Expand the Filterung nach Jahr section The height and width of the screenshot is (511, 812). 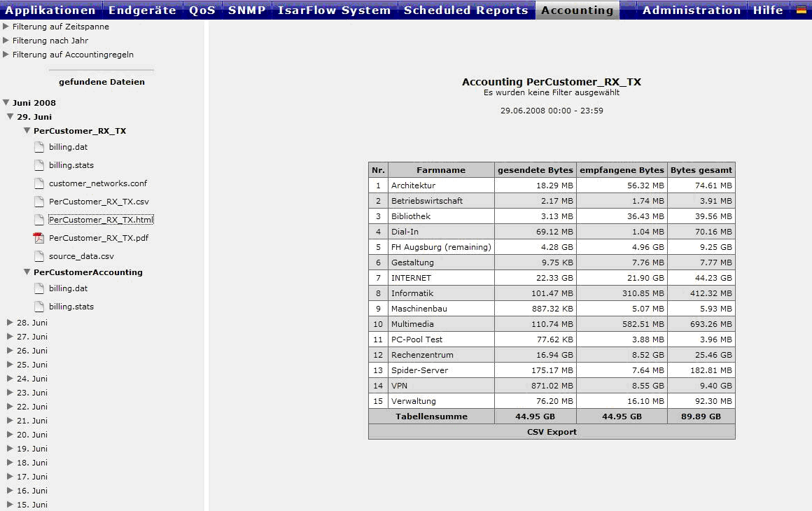coord(6,41)
